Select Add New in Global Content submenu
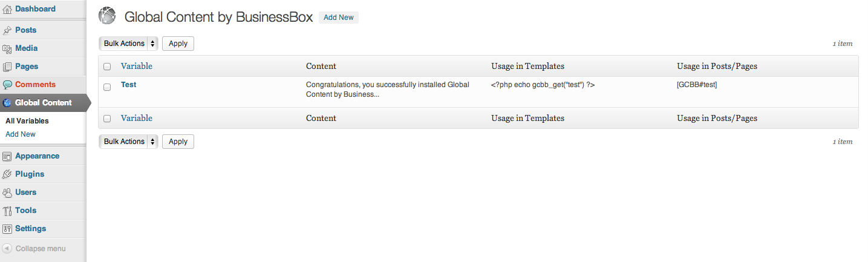This screenshot has height=262, width=868. (x=21, y=134)
